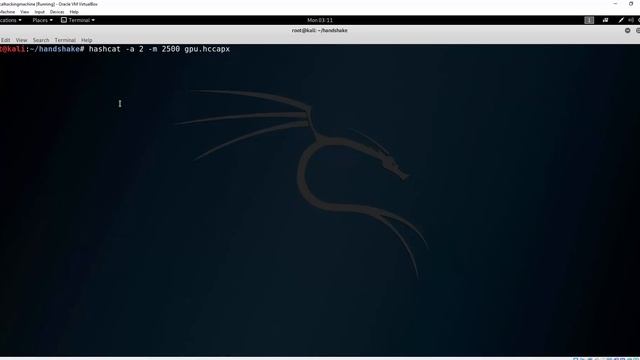This screenshot has height=360, width=640.
Task: Open the terminal Search menu
Action: (x=41, y=40)
